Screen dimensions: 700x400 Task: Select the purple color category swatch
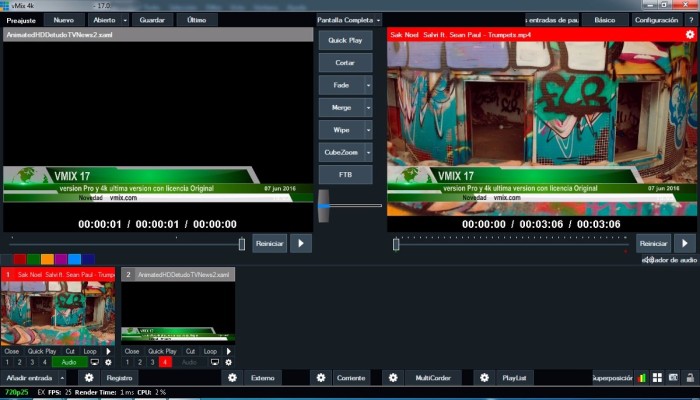[x=61, y=259]
